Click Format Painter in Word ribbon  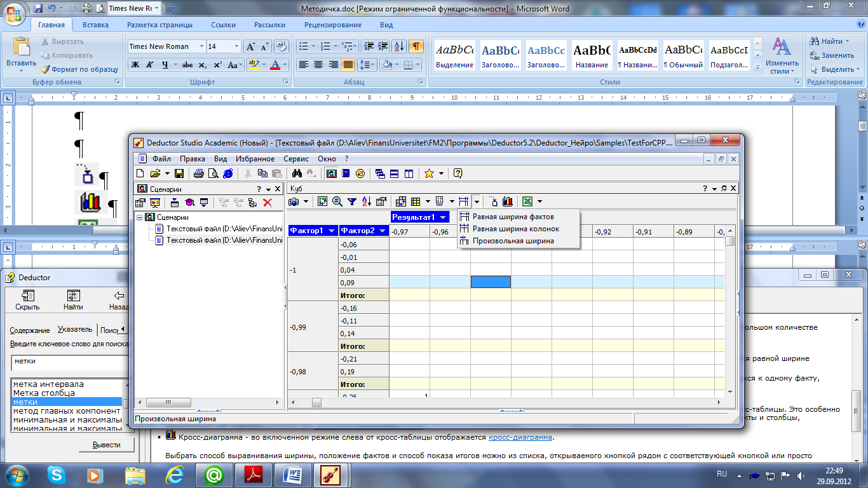[x=80, y=69]
